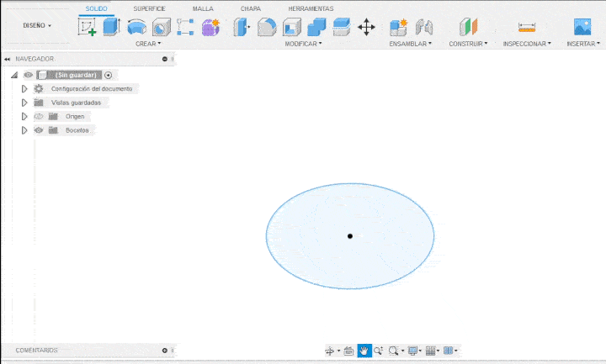Click the Insert image icon
Viewport: 606px width, 364px height.
[582, 27]
